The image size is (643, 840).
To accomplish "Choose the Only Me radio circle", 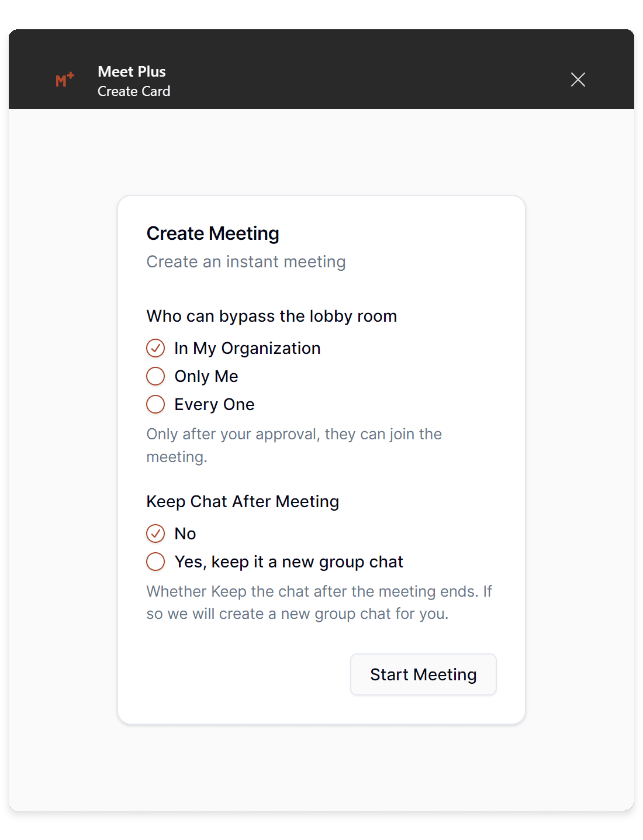I will coord(155,376).
